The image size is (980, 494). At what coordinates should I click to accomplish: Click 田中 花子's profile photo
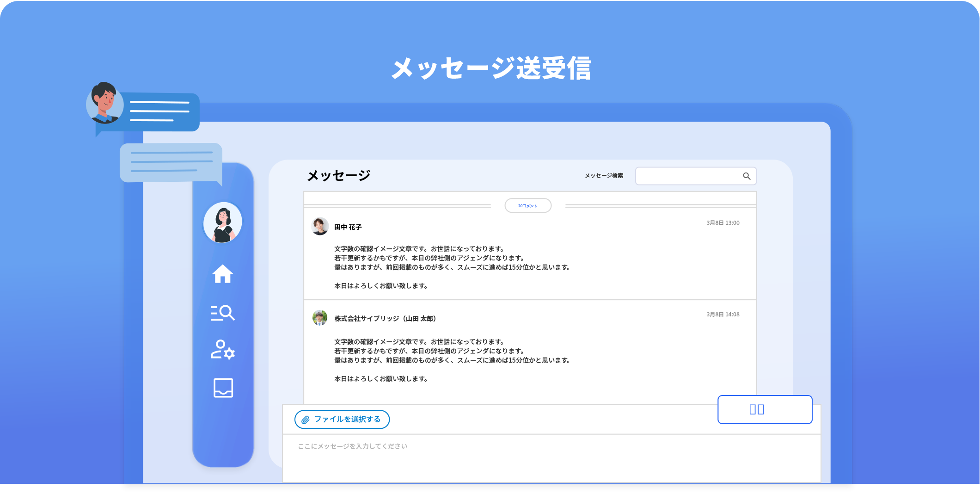coord(320,226)
